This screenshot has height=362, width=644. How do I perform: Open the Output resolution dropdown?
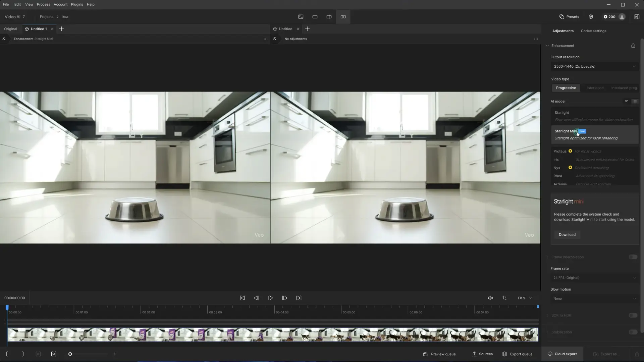click(594, 66)
